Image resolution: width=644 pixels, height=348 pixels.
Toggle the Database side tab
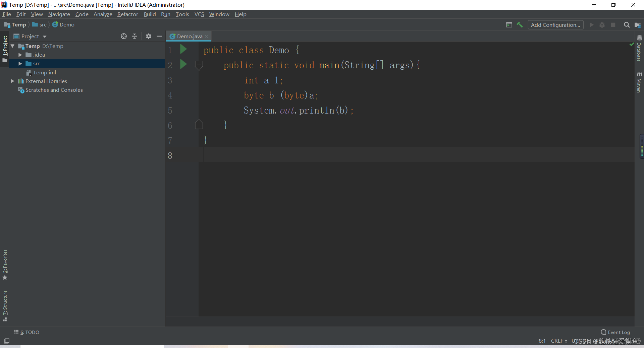[639, 48]
